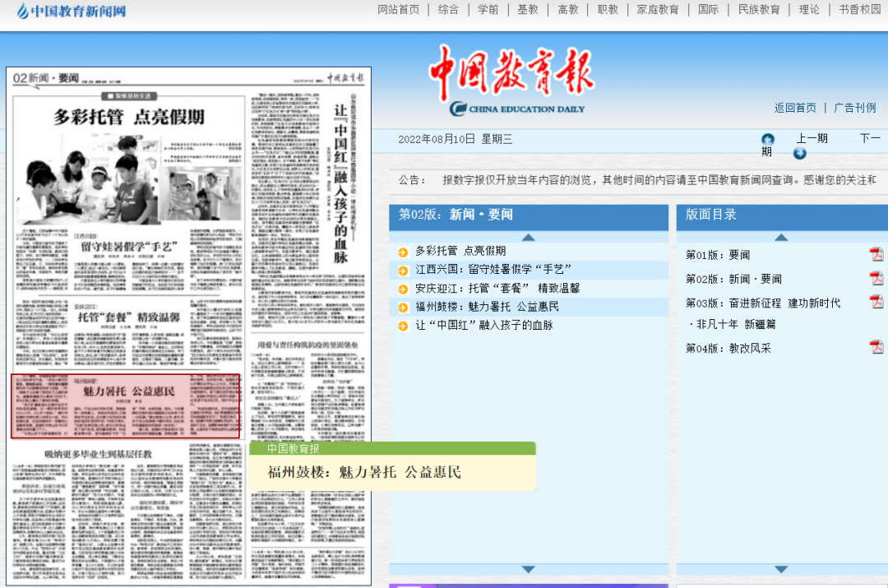Open 职教 in top navigation
The height and width of the screenshot is (588, 888).
click(x=608, y=10)
